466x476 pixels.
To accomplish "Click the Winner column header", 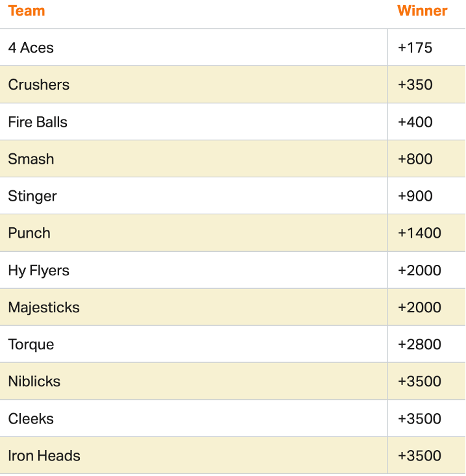I will (422, 11).
